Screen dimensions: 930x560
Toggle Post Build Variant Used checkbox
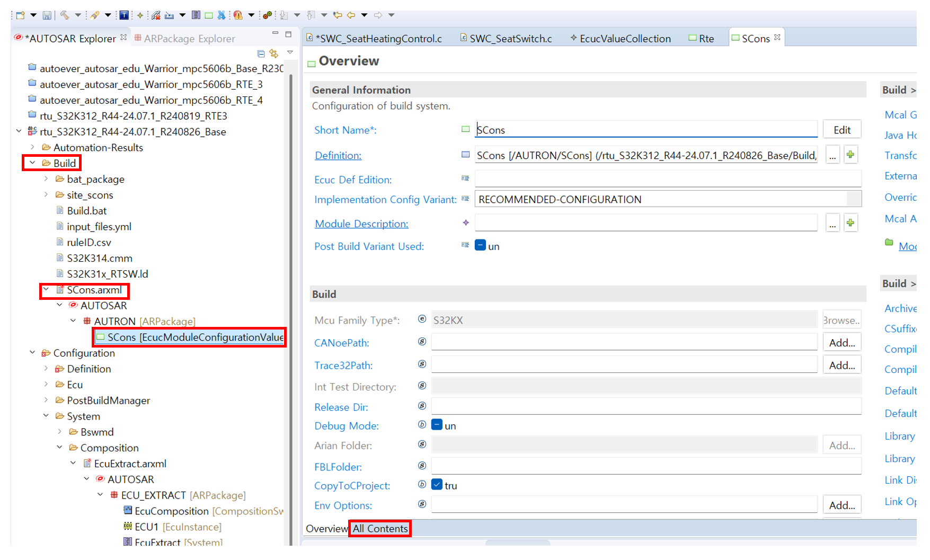480,246
